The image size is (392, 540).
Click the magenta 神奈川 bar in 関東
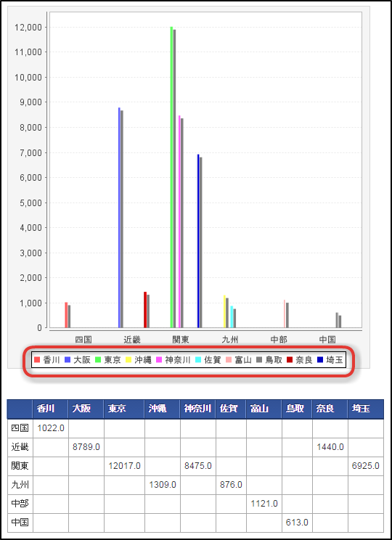coord(179,221)
